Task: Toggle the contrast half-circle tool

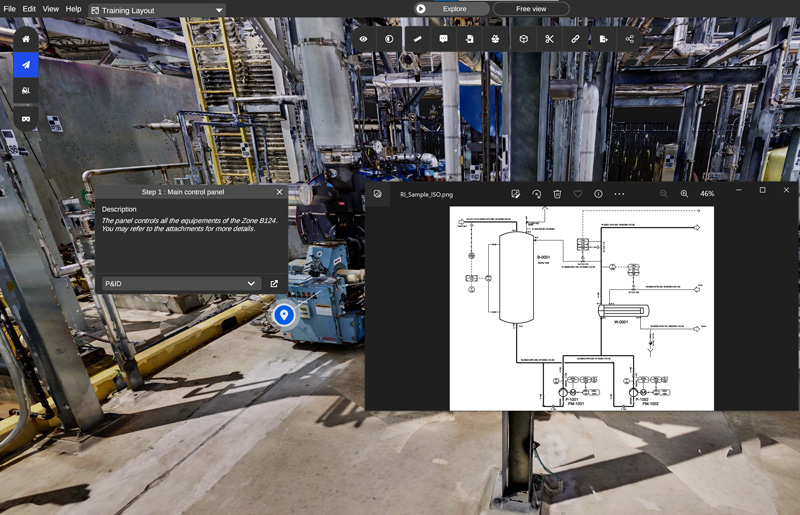Action: click(x=389, y=39)
